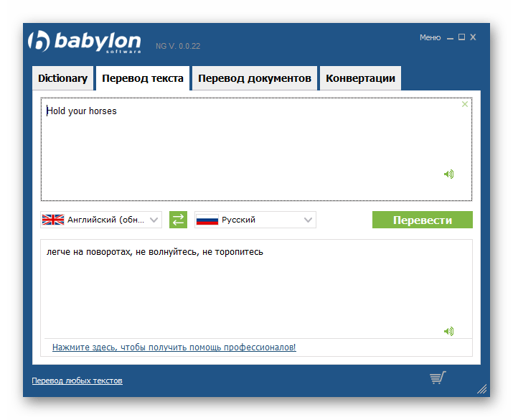Viewport: 513px width, 420px height.
Task: Go to the Конвертации tab
Action: 361,78
